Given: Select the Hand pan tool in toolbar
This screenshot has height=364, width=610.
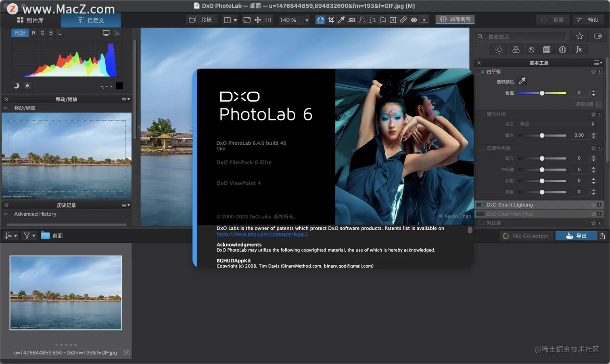Looking at the screenshot, I should (320, 20).
